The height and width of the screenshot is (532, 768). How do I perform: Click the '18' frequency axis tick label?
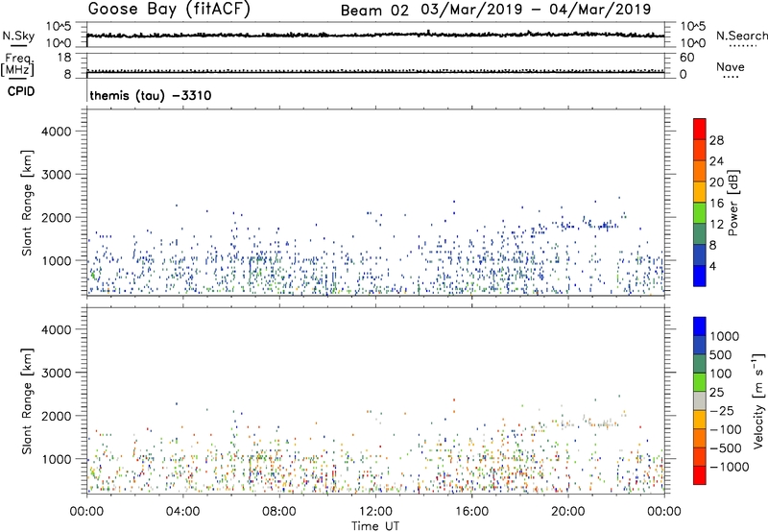pyautogui.click(x=64, y=58)
